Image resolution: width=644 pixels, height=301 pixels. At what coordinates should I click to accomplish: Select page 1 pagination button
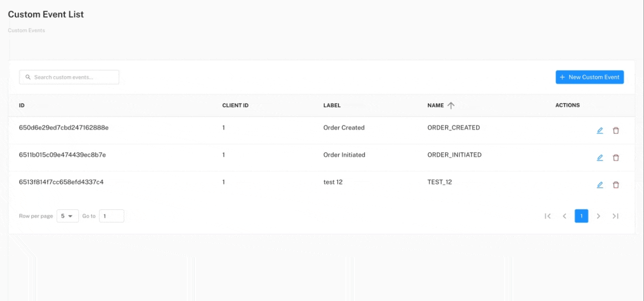click(x=581, y=216)
